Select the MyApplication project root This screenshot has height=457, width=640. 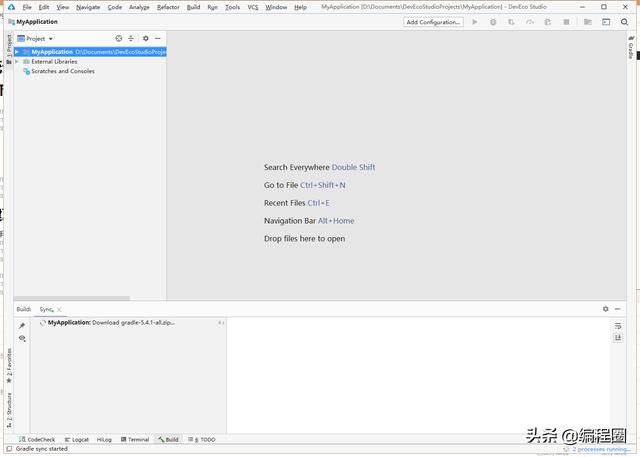[x=90, y=52]
